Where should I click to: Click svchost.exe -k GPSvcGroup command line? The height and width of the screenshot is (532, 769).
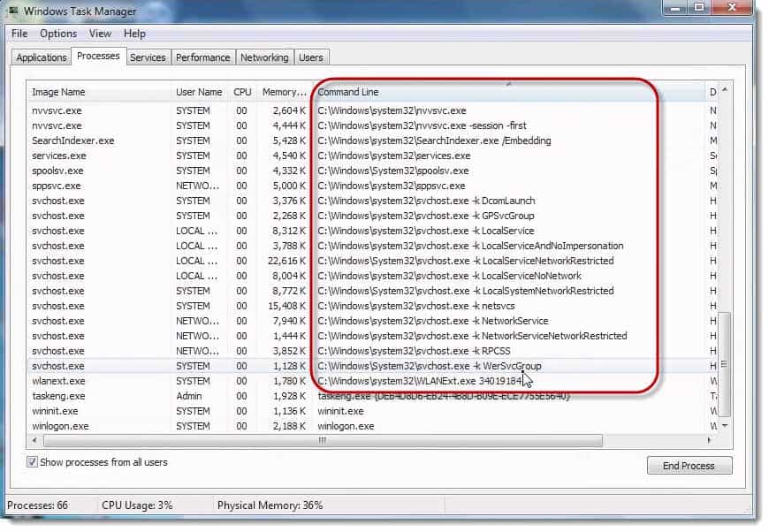tap(426, 216)
